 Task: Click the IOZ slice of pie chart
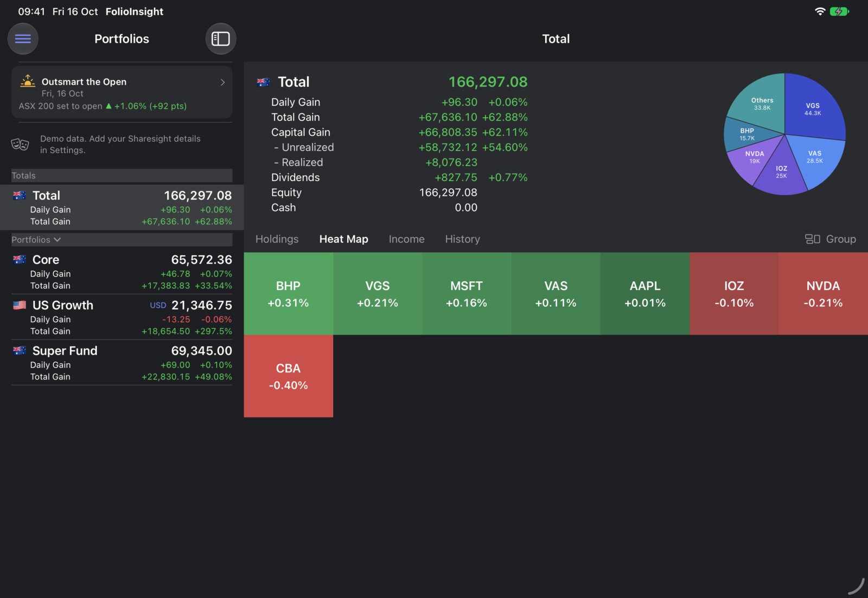(x=781, y=172)
